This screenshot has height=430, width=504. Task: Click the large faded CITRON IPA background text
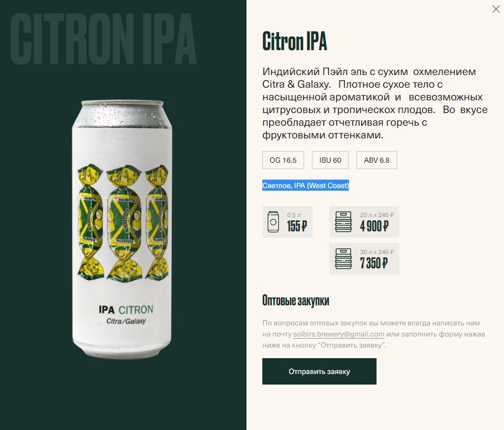[104, 39]
